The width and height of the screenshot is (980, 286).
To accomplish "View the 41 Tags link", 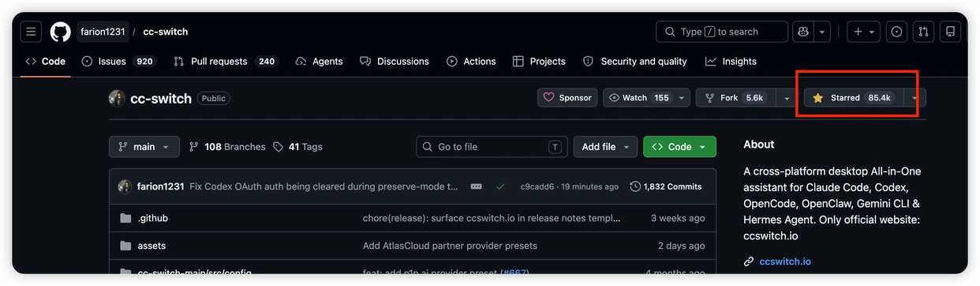I will [x=297, y=147].
